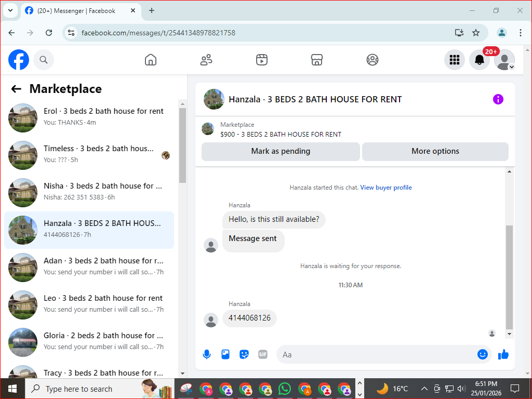Click taskbar search box
Viewport: 532px width, 399px height.
pyautogui.click(x=99, y=389)
